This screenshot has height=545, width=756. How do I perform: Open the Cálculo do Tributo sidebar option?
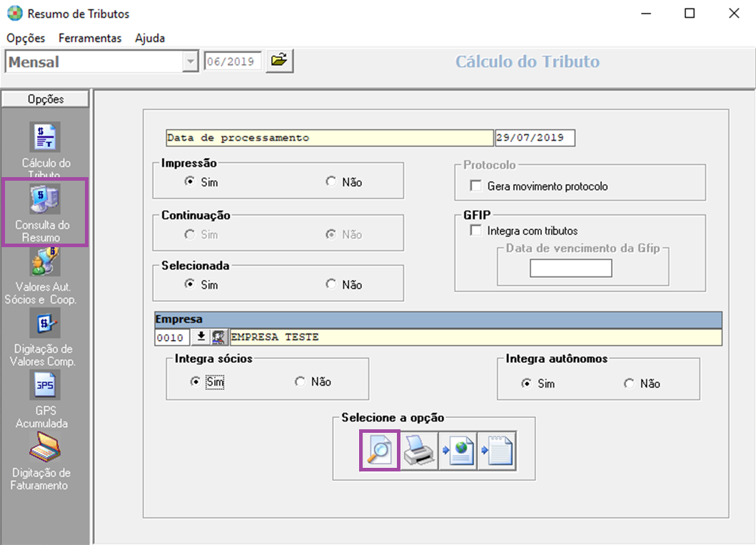point(45,151)
